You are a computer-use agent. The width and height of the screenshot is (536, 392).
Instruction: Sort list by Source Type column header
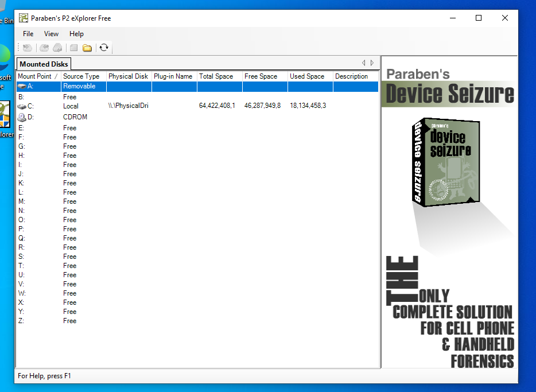coord(81,76)
